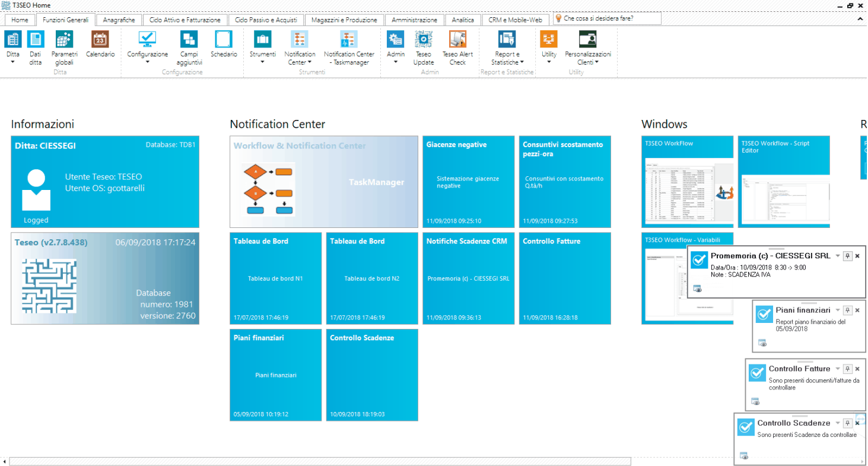Click the left scroll arrow
This screenshot has width=868, height=466.
click(5, 461)
